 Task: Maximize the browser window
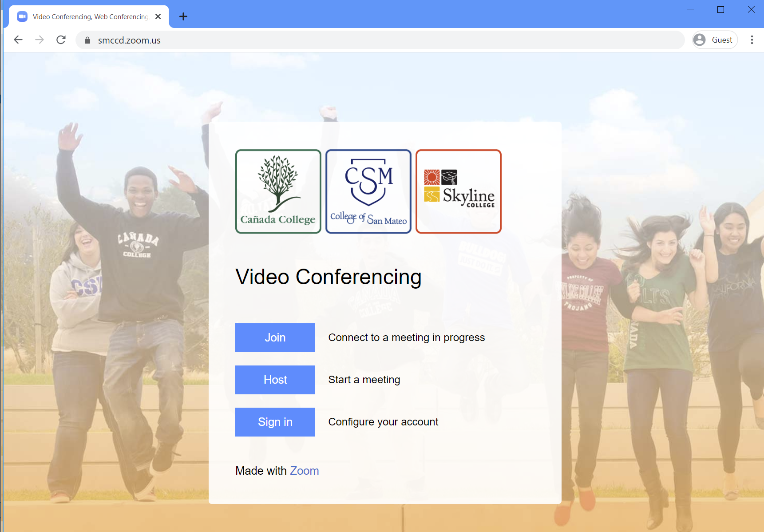pyautogui.click(x=720, y=9)
